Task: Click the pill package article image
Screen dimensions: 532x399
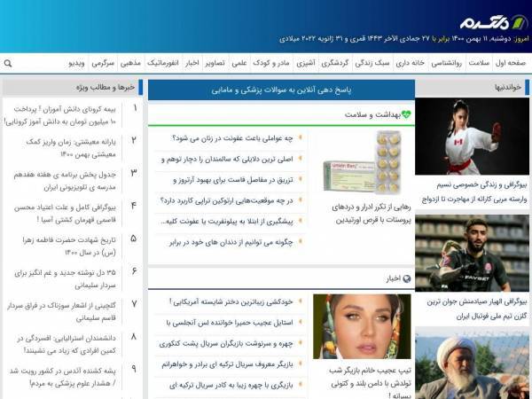Action: click(x=362, y=162)
